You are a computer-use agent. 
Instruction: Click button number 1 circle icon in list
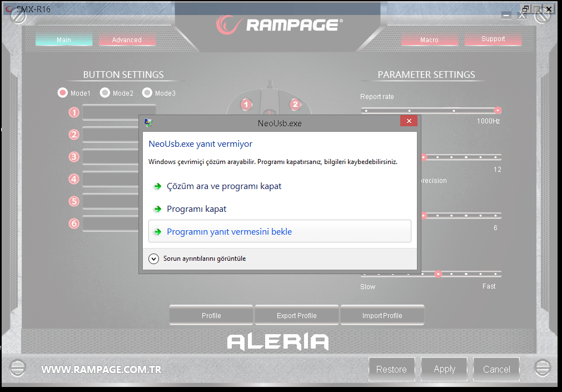(x=74, y=113)
